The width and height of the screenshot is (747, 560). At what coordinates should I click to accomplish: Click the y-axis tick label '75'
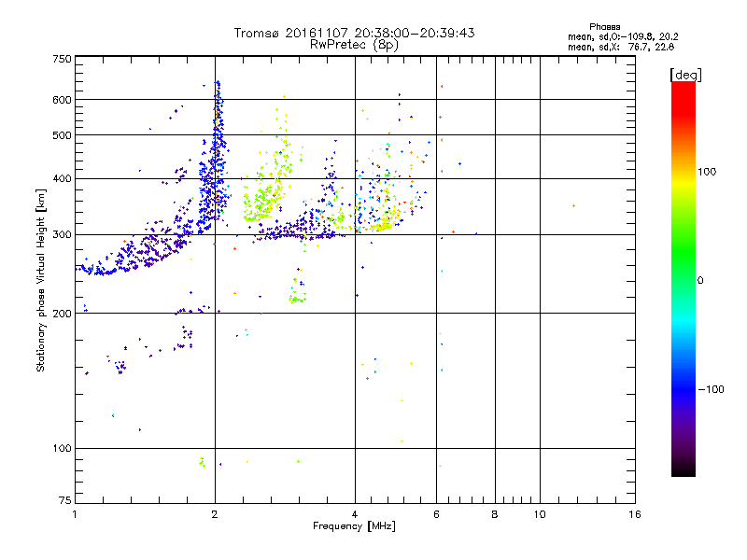tap(65, 500)
